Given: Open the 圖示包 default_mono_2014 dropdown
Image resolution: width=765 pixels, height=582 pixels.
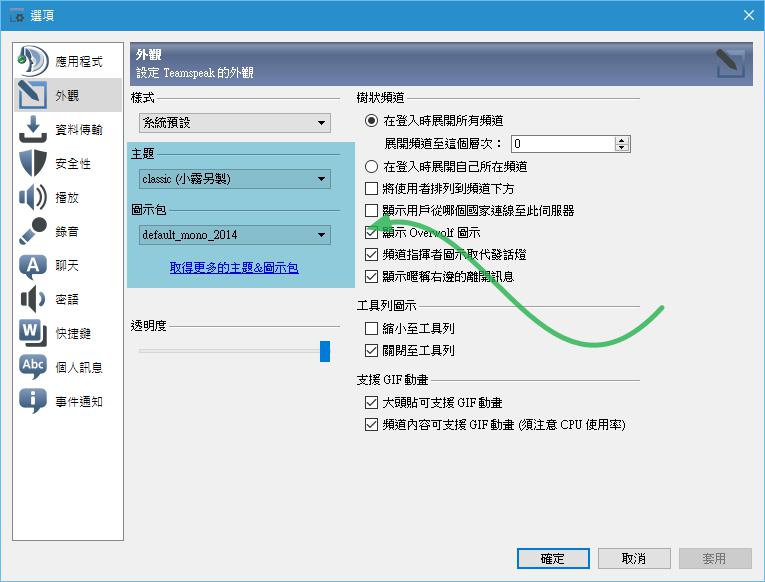Looking at the screenshot, I should (x=235, y=235).
